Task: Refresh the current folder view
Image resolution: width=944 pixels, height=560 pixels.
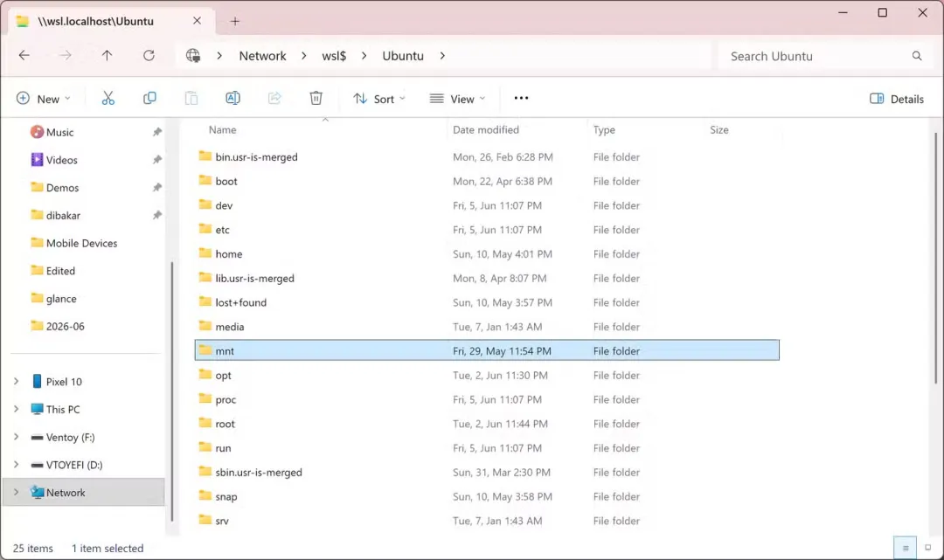Action: (x=149, y=55)
